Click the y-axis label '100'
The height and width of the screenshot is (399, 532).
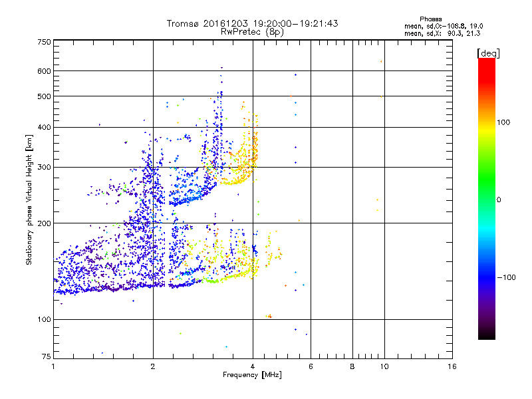click(x=44, y=320)
